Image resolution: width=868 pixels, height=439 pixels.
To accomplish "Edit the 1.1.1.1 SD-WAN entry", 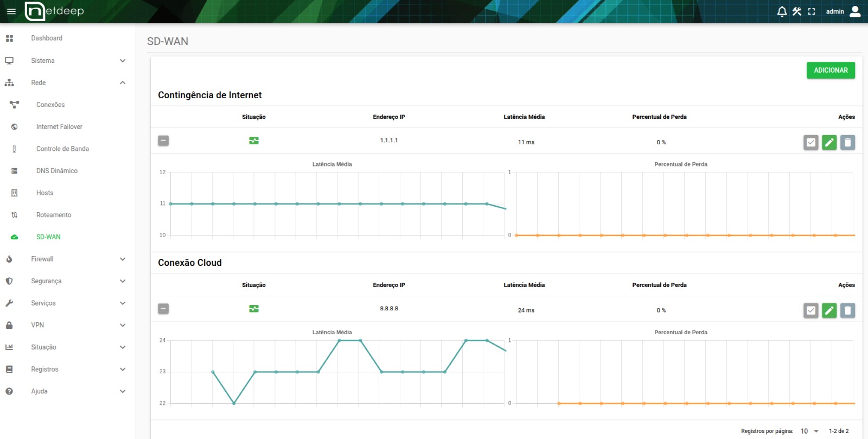I will [829, 142].
